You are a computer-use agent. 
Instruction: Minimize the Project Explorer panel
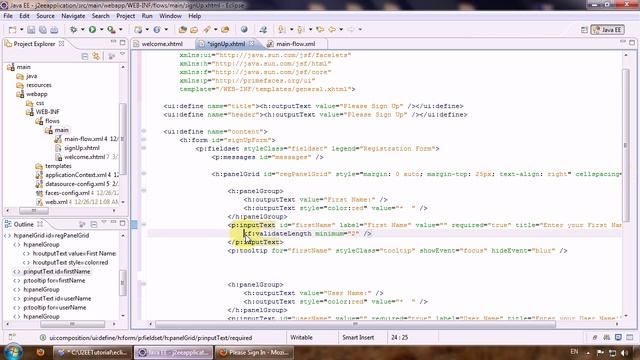[113, 42]
